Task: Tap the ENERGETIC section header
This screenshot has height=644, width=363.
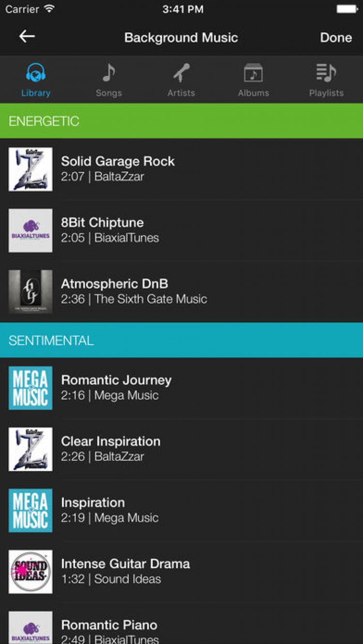Action: pyautogui.click(x=181, y=121)
